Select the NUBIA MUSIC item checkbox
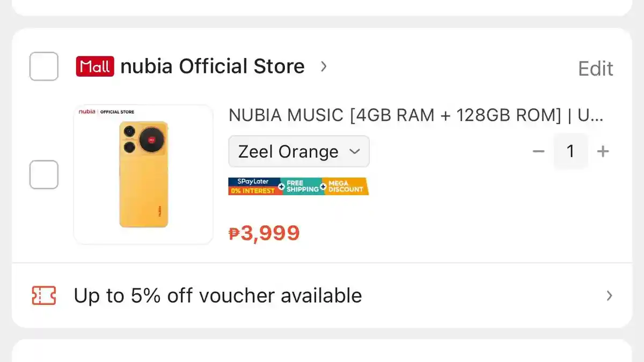Image resolution: width=644 pixels, height=362 pixels. (43, 174)
